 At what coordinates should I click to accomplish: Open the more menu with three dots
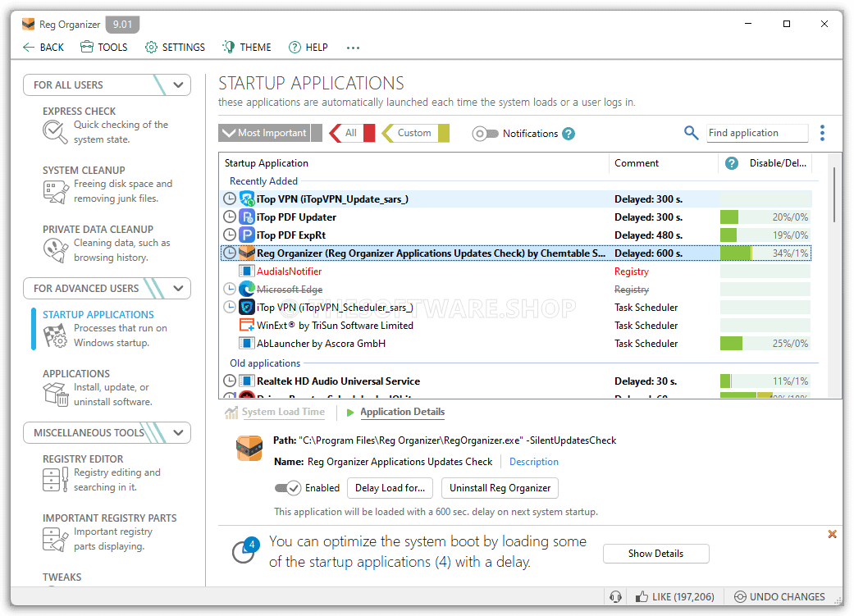[353, 48]
